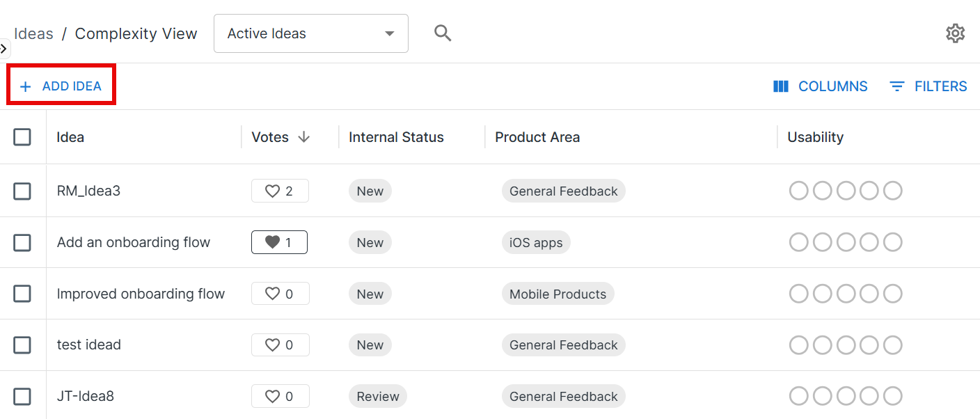This screenshot has width=980, height=419.
Task: Click the settings gear icon
Action: tap(956, 33)
